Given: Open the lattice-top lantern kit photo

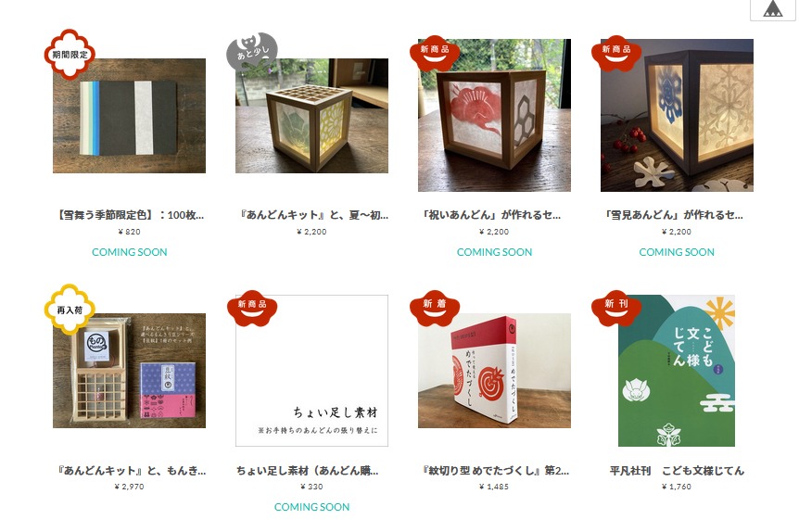Looking at the screenshot, I should tap(311, 116).
